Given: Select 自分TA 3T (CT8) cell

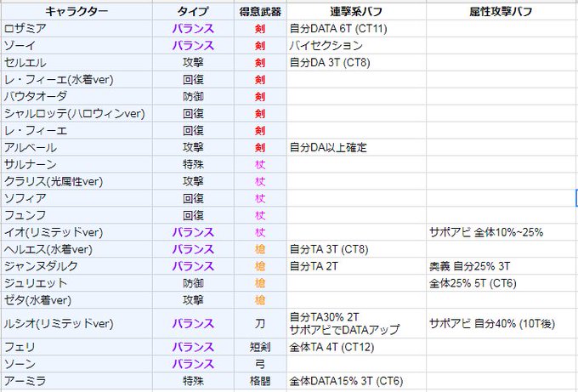Looking at the screenshot, I should pos(356,249).
